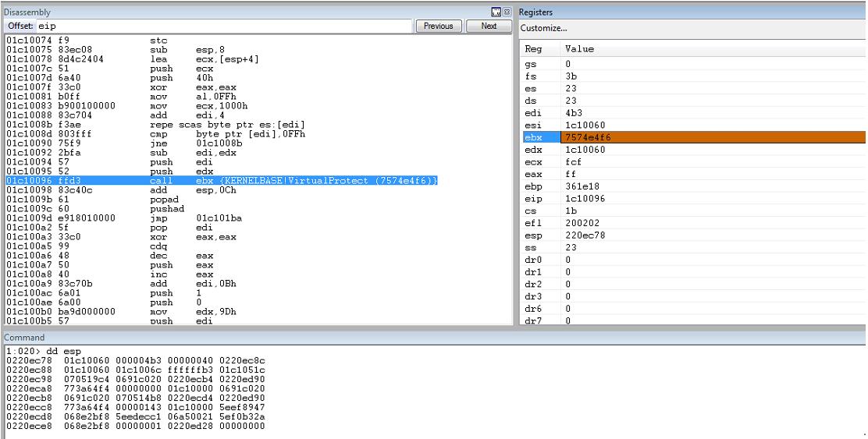Select the highlighted call ebx VirtualProtect line
The image size is (868, 439).
pyautogui.click(x=222, y=181)
